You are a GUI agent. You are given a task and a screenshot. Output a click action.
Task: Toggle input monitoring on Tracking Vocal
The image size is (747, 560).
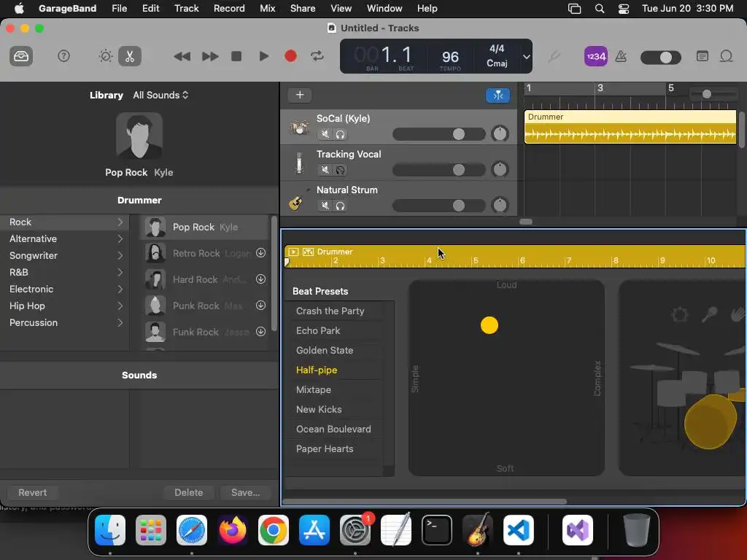point(340,170)
